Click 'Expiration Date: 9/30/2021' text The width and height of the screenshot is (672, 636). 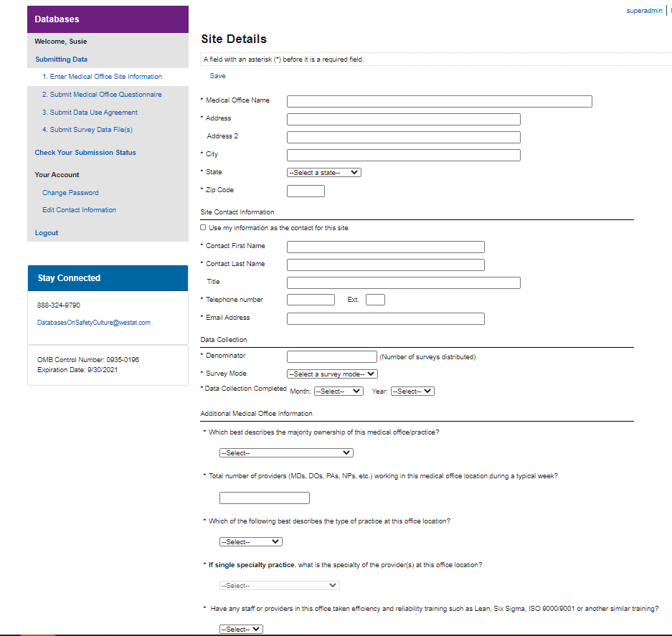pos(77,370)
